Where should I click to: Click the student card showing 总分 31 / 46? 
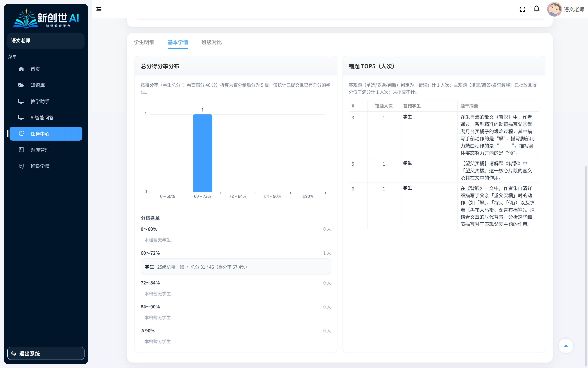pyautogui.click(x=236, y=267)
